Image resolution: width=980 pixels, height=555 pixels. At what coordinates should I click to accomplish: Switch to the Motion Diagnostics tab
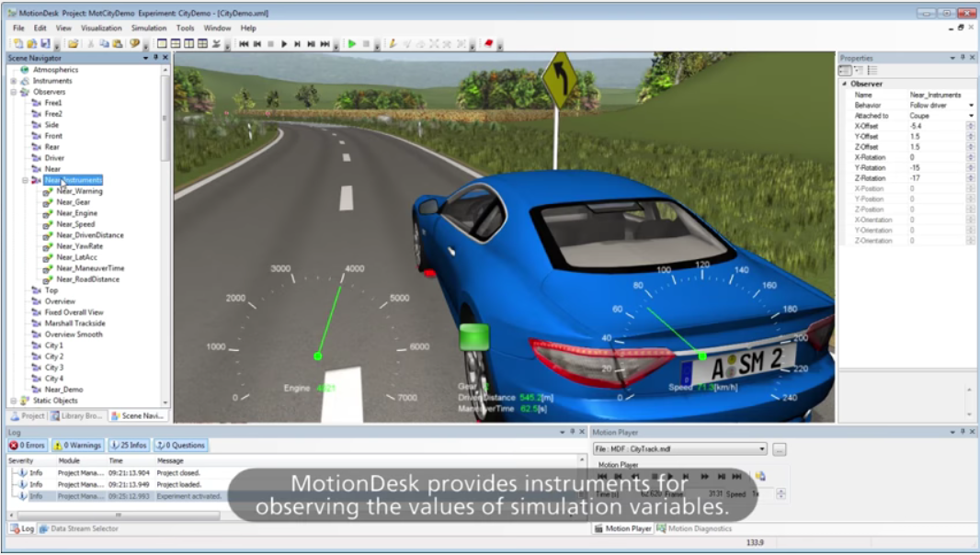click(694, 528)
